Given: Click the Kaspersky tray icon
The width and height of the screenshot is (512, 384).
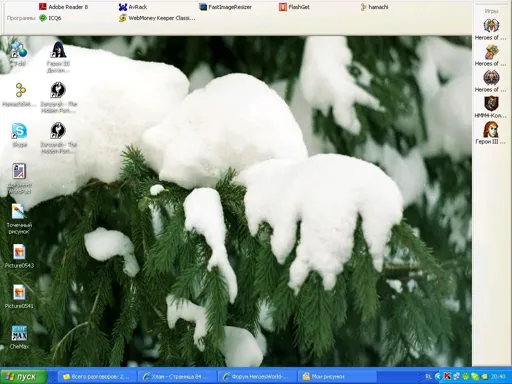Looking at the screenshot, I should point(447,377).
